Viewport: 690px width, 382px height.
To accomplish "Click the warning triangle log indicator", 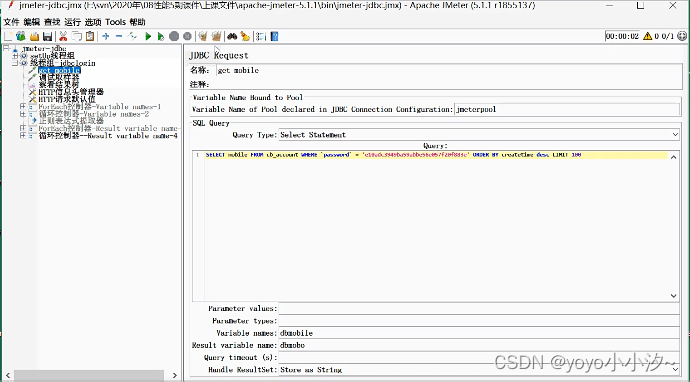I will click(647, 36).
